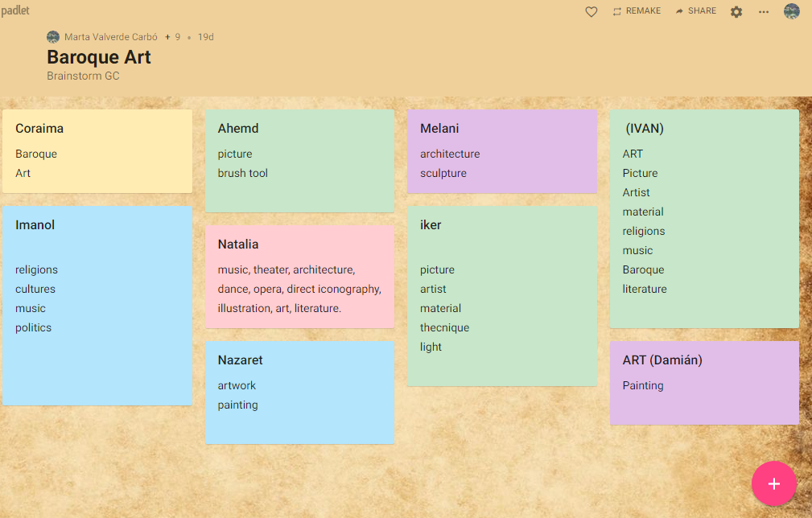This screenshot has height=518, width=812.
Task: Click the Padlet logo
Action: click(15, 10)
